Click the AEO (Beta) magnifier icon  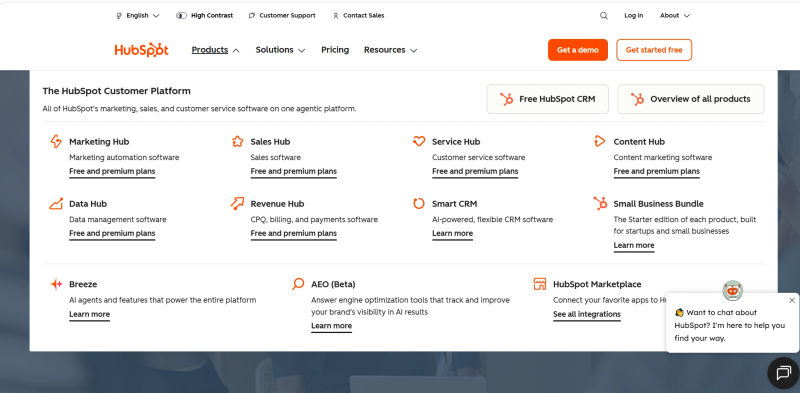tap(298, 284)
